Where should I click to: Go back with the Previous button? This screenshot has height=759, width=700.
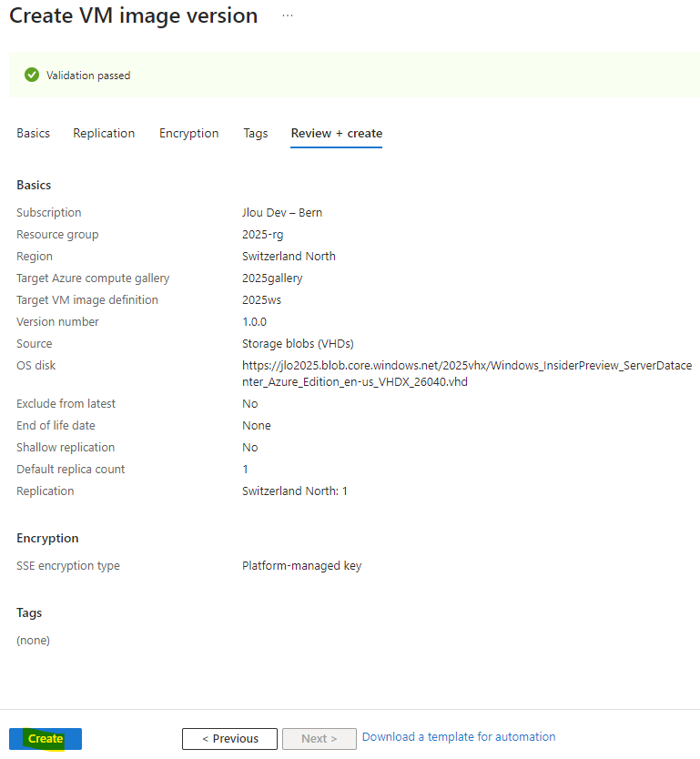coord(230,739)
